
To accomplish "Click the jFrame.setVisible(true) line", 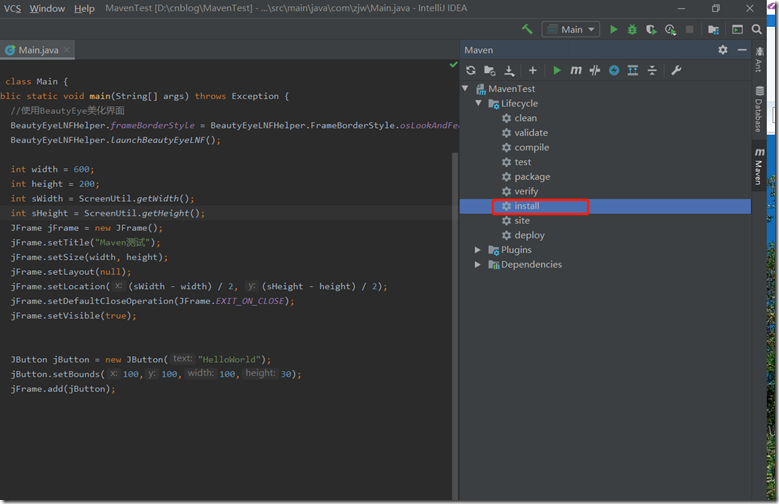I will pos(74,316).
